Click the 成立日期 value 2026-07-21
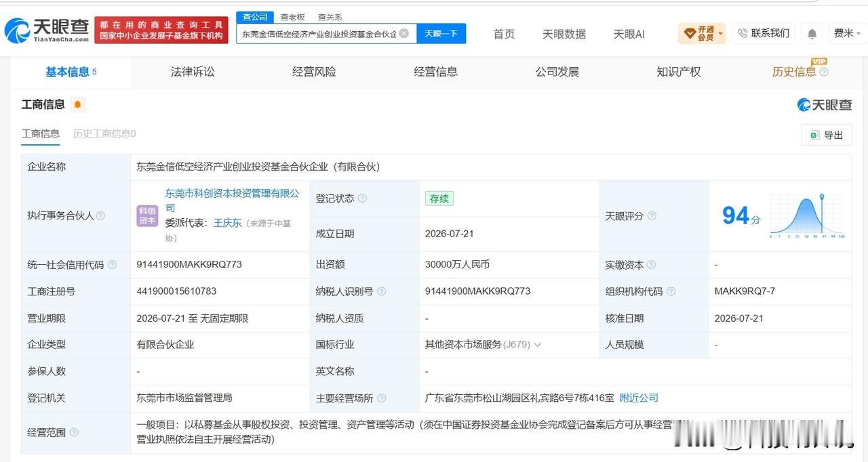This screenshot has height=462, width=868. point(450,234)
